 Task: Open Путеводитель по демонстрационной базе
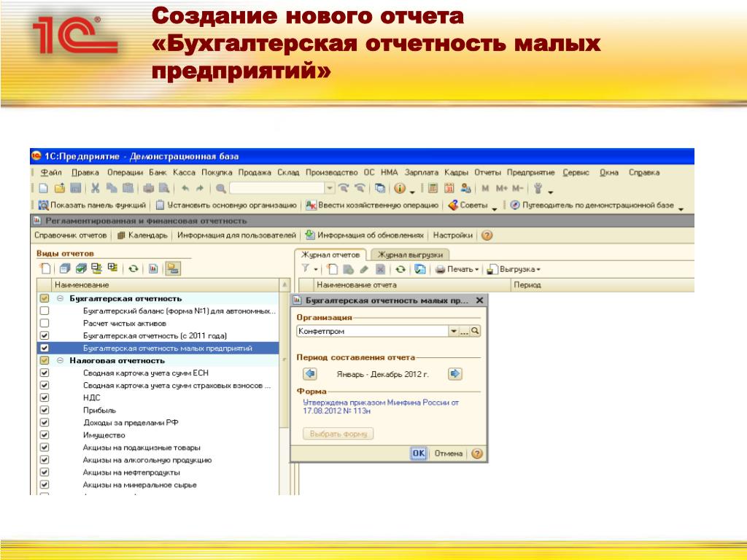pos(592,205)
